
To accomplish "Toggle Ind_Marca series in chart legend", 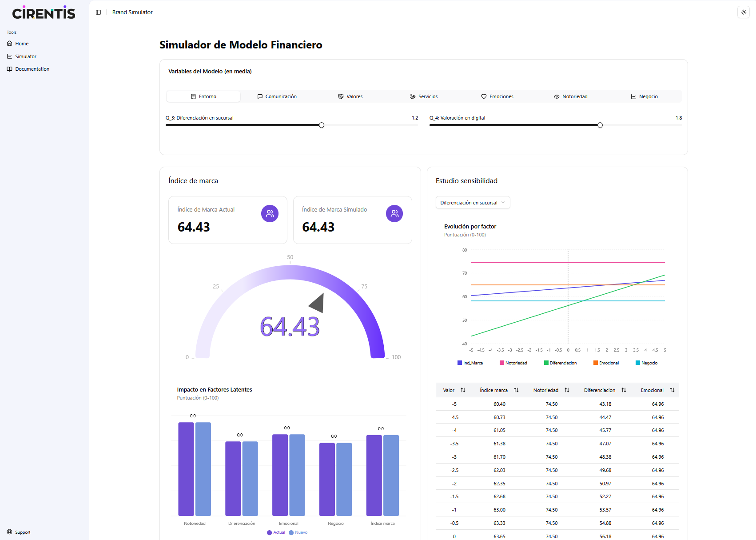I will click(x=470, y=363).
